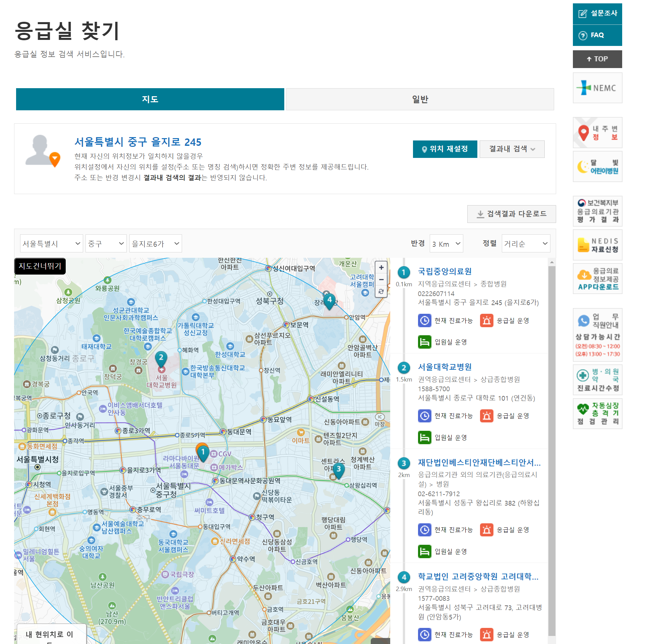
Task: Click 응급실 운영 siren icon for 서울대학교병원
Action: 486,416
